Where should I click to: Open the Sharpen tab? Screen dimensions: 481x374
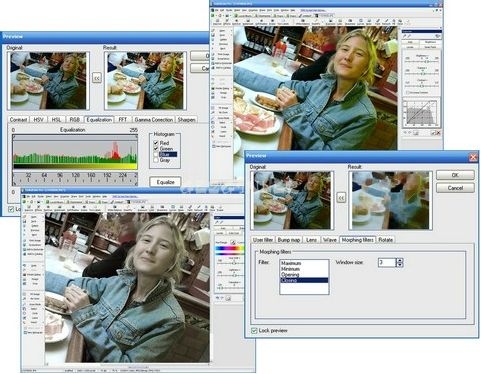(x=186, y=119)
